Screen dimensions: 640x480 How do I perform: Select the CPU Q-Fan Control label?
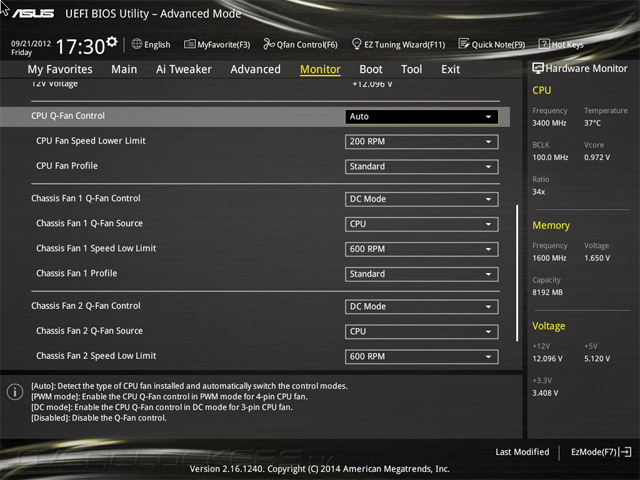tap(68, 116)
